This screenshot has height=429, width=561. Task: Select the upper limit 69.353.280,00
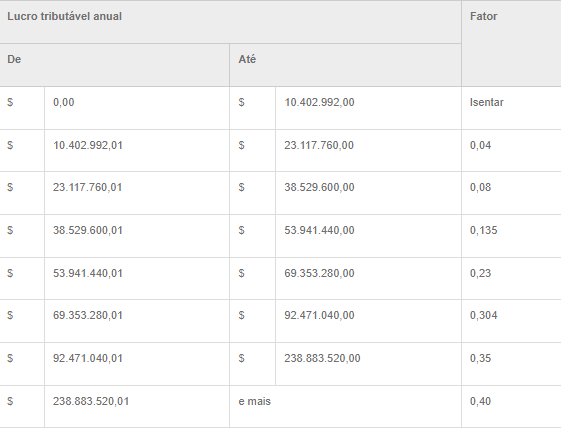click(368, 278)
